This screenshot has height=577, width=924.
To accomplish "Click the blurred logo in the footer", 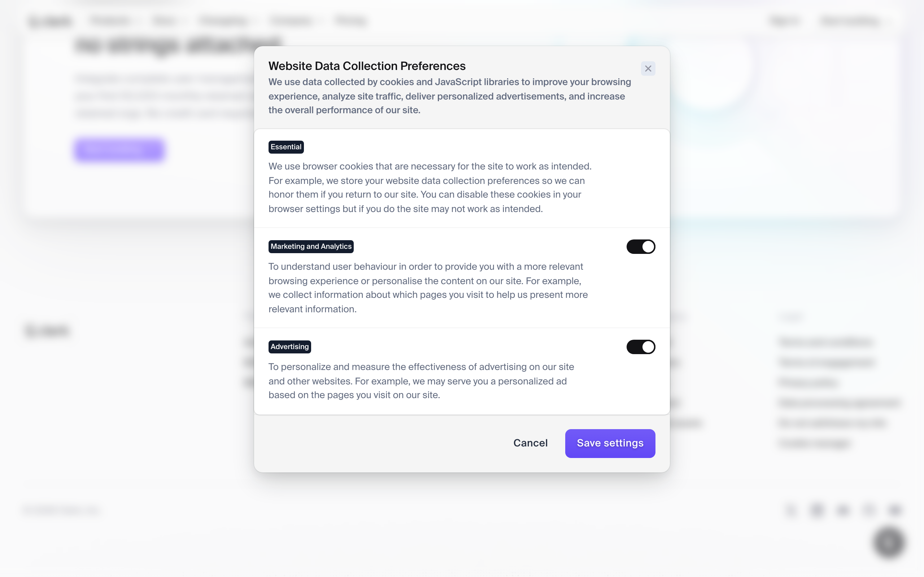I will coord(47,330).
